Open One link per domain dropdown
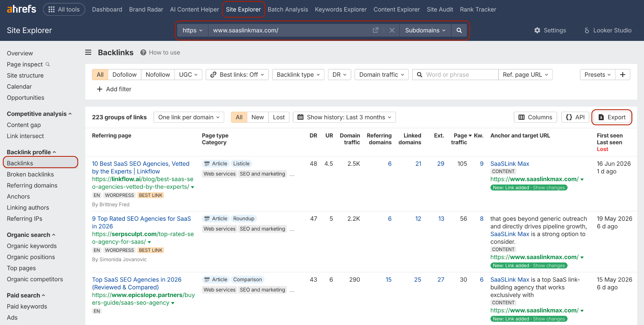This screenshot has width=644, height=325. (x=189, y=117)
